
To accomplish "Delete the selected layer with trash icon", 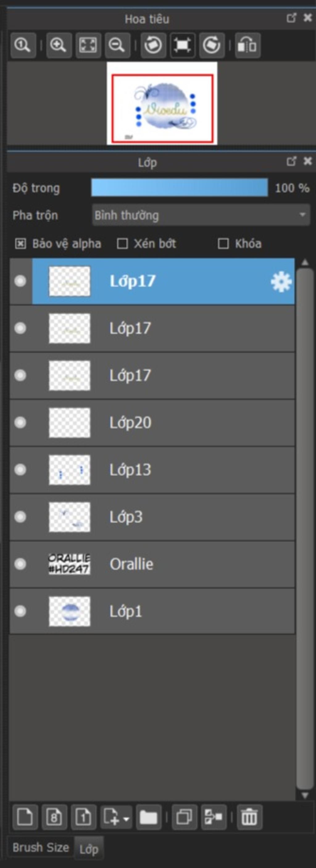I will click(x=249, y=817).
